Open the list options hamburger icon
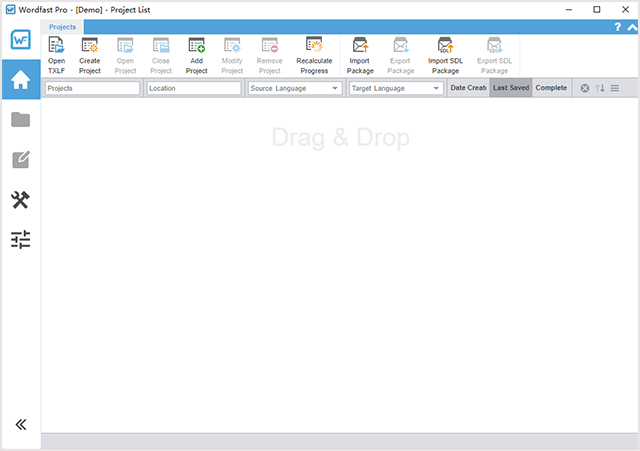The height and width of the screenshot is (451, 640). coord(615,88)
